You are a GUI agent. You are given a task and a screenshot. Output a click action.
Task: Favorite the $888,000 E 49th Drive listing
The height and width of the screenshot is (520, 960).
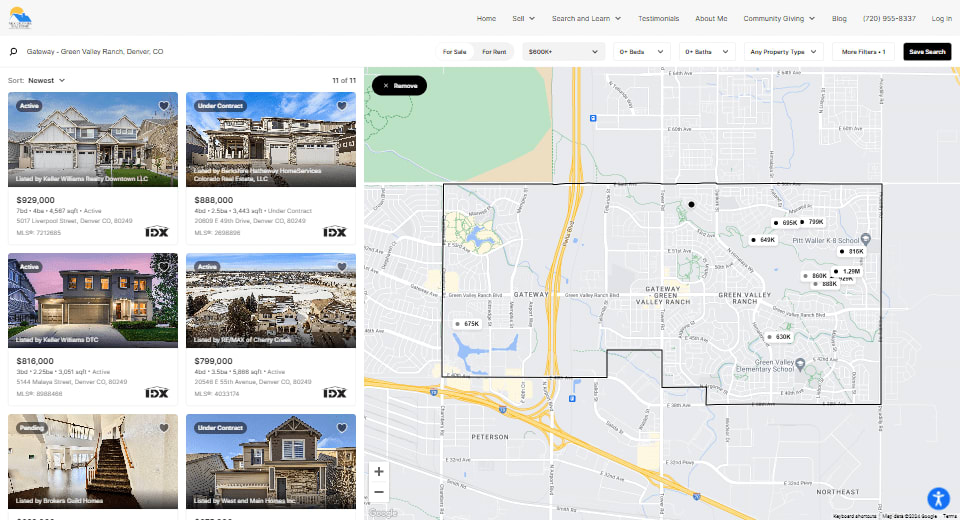point(342,106)
